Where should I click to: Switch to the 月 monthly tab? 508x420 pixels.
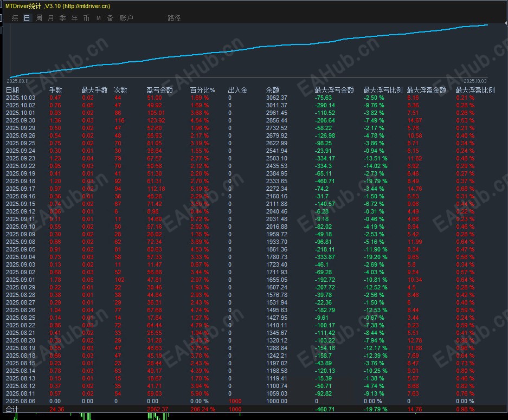[x=51, y=18]
